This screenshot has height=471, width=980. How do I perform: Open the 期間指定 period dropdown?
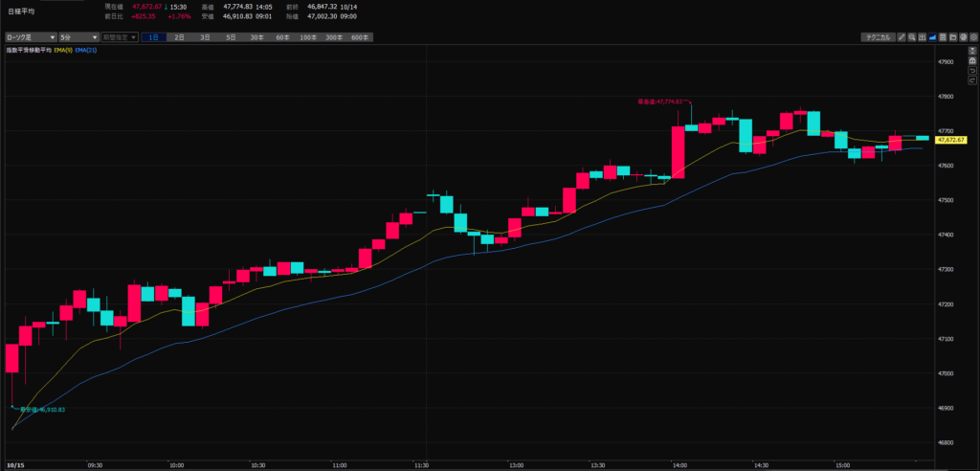pos(121,37)
